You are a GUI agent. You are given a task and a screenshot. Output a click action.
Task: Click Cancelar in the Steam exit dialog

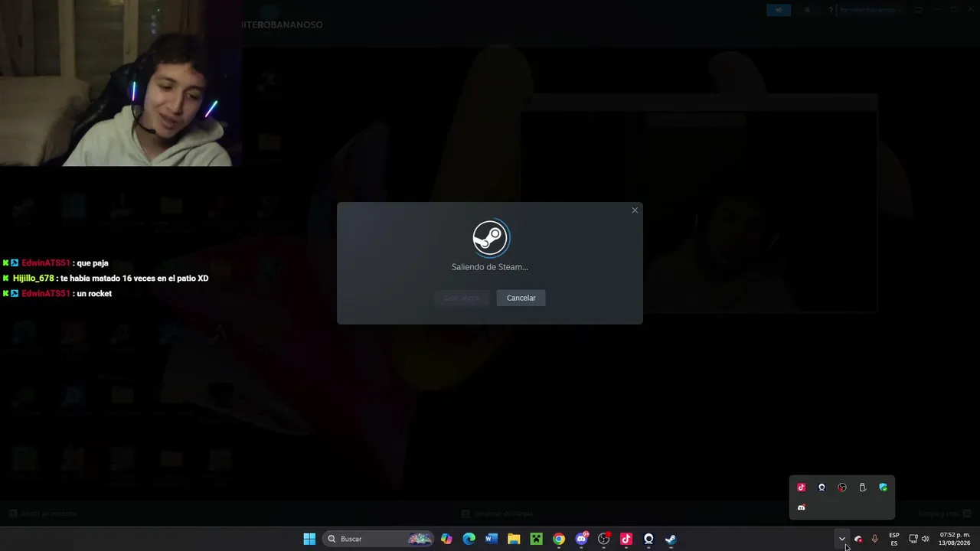click(521, 298)
